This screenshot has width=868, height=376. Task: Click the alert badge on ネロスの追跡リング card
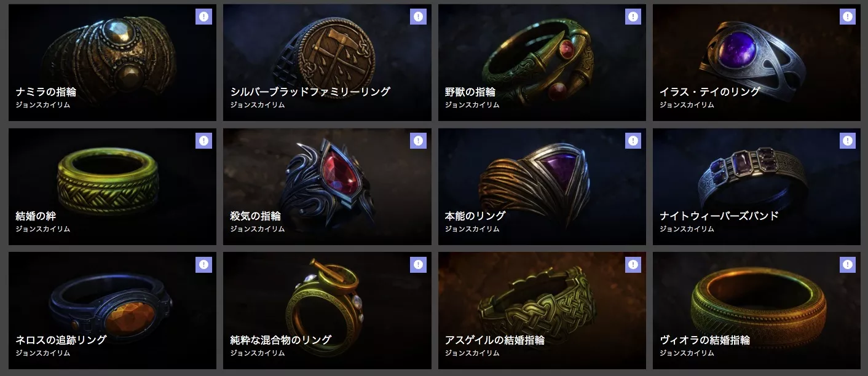203,265
